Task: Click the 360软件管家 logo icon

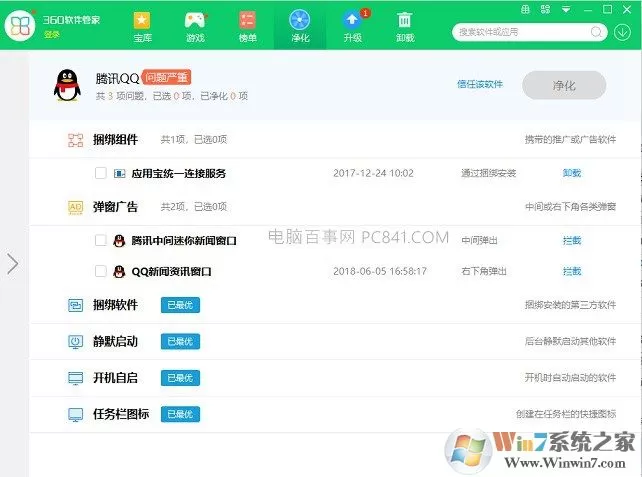Action: click(20, 26)
